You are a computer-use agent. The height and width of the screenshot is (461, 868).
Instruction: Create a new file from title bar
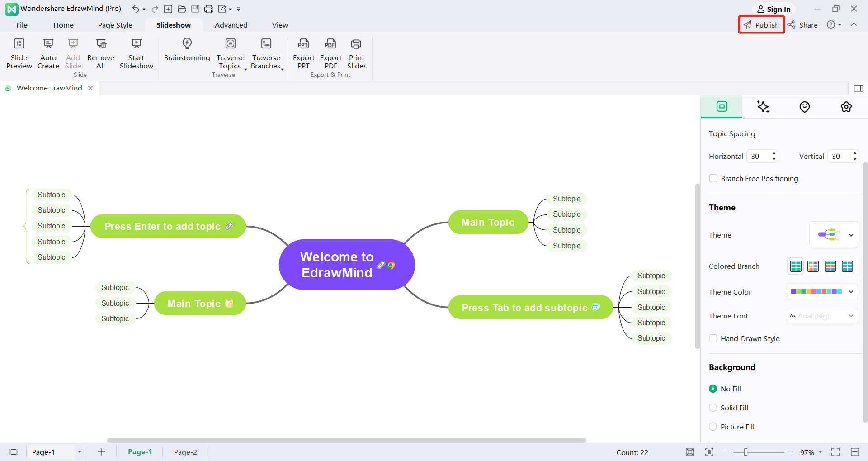[168, 9]
